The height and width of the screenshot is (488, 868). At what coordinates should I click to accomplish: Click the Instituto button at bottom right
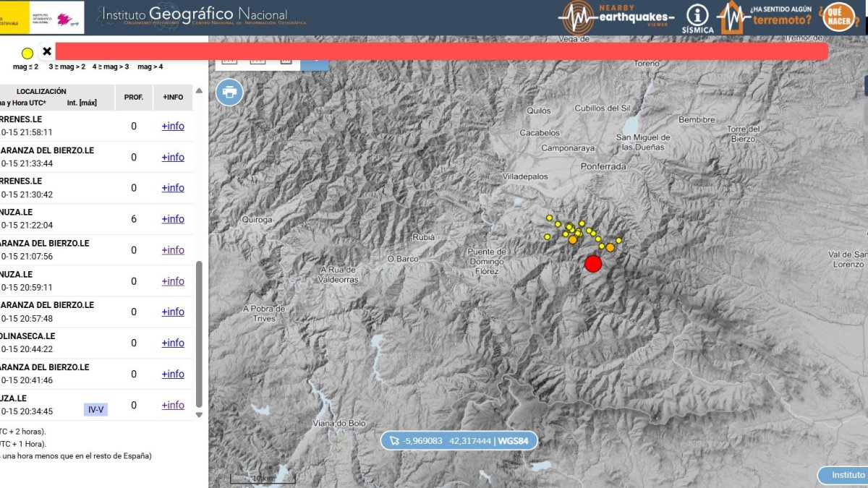[843, 475]
